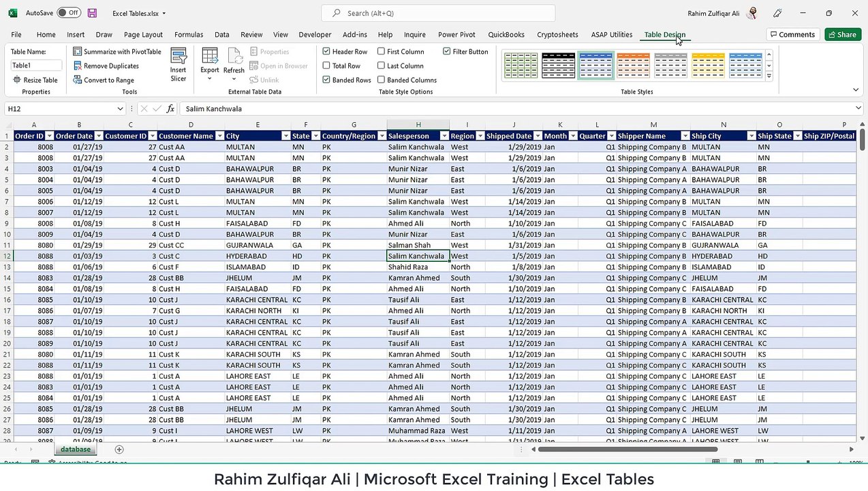Collapse the ribbon chevron

point(856,90)
